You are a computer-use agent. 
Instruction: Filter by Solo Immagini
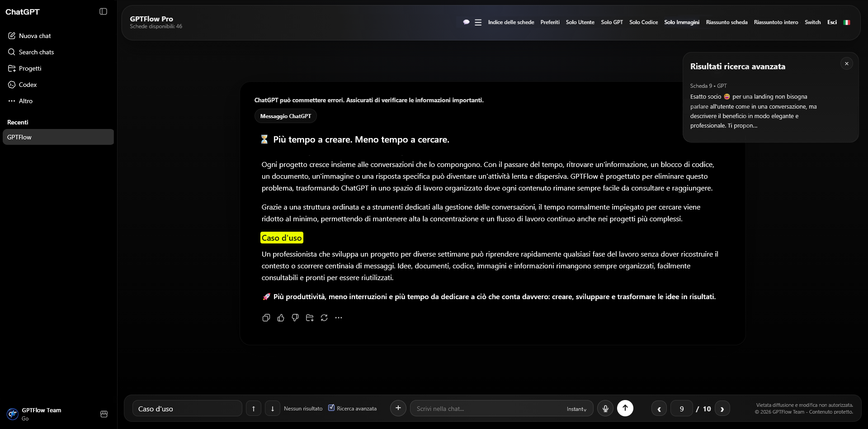click(x=682, y=22)
